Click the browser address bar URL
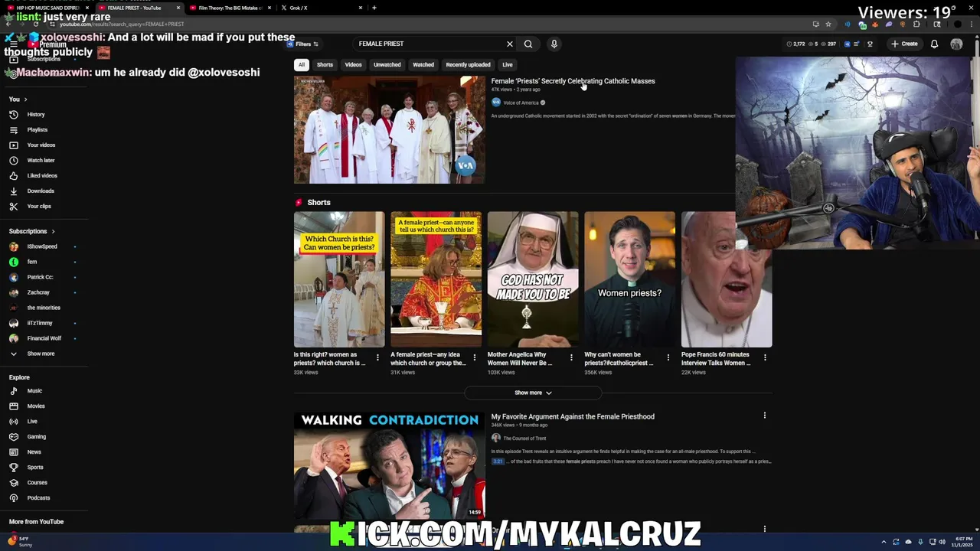 (122, 24)
